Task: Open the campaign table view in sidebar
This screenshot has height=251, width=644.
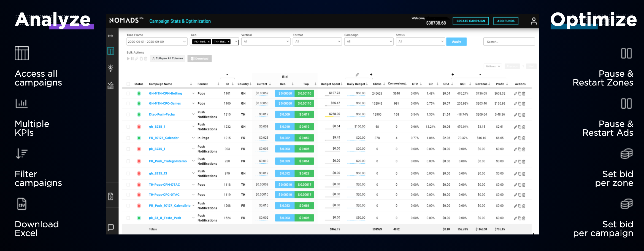Action: (110, 51)
